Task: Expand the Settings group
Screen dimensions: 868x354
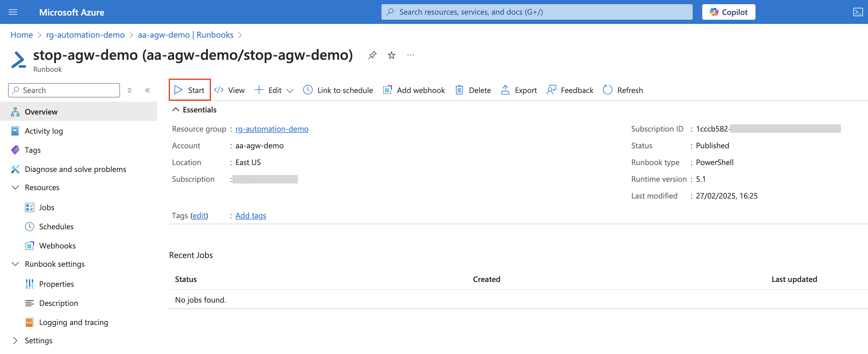Action: click(15, 341)
